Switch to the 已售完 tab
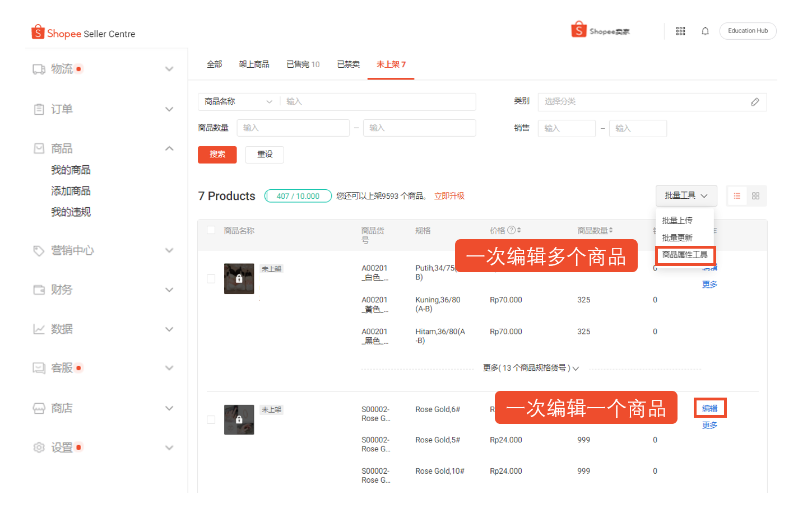Viewport: 798px width, 532px height. pos(303,64)
